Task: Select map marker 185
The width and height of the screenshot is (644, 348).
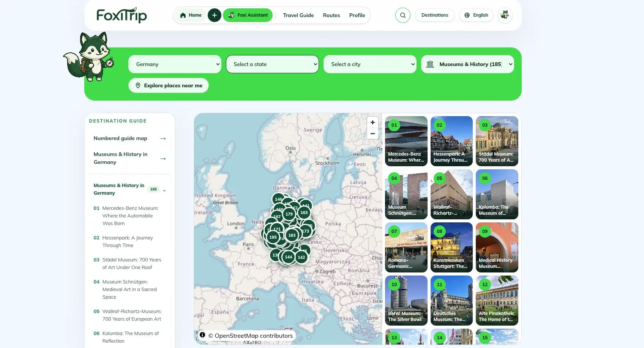Action: point(273,237)
